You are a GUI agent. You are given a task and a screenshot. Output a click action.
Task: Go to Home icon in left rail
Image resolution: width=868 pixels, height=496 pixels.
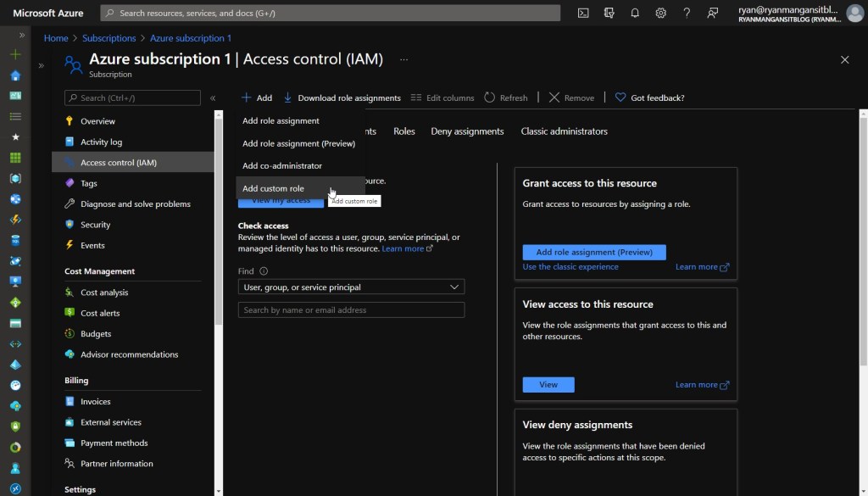15,75
